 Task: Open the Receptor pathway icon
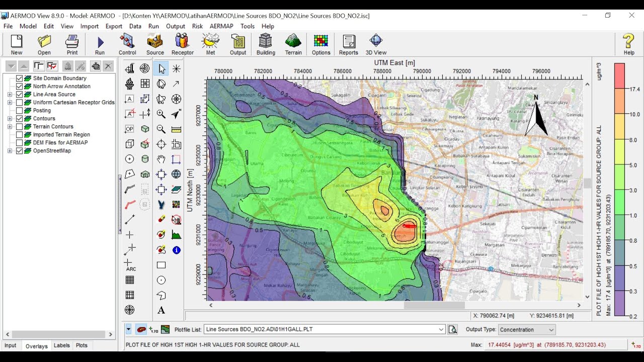182,44
